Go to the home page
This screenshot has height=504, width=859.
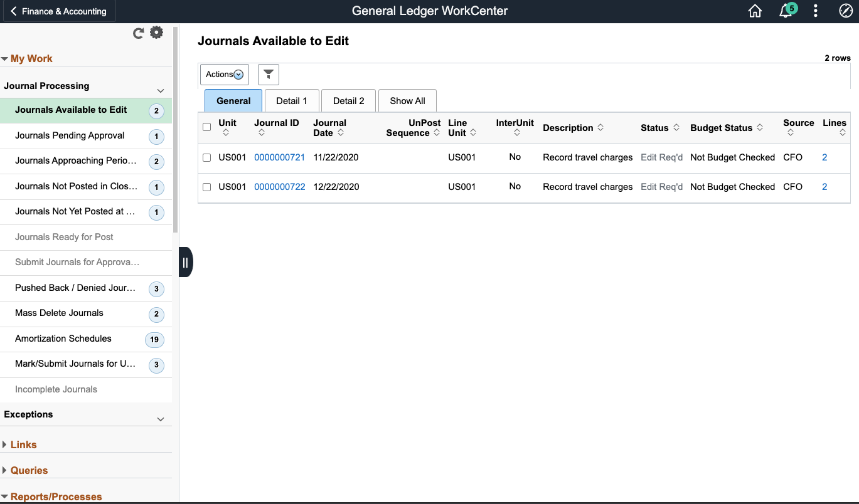755,11
